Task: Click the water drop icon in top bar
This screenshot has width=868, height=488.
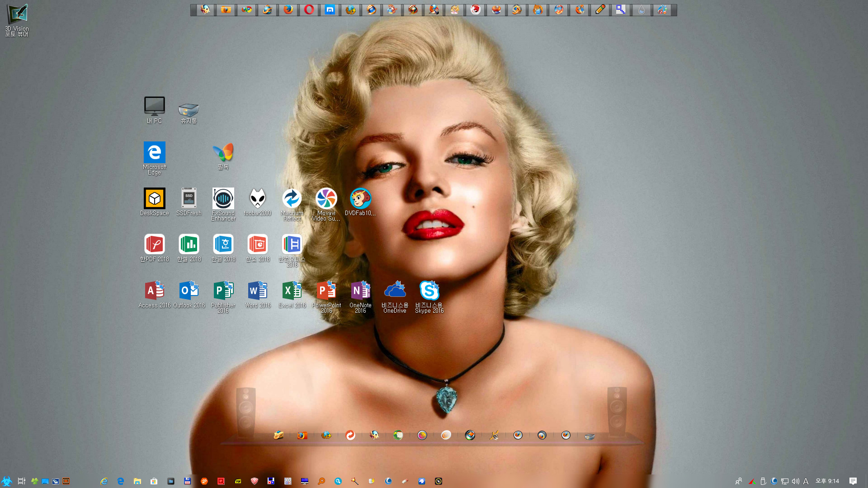Action: (x=642, y=9)
